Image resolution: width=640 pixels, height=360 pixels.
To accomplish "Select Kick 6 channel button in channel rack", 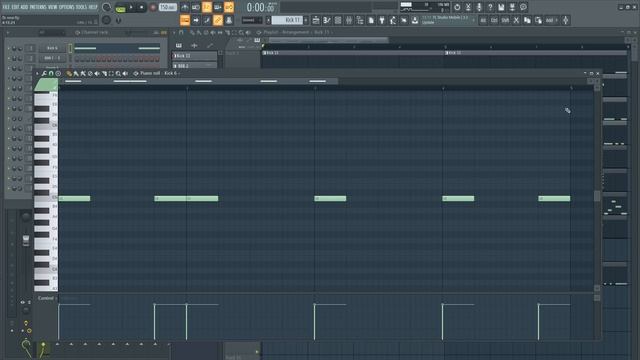I will [x=52, y=48].
